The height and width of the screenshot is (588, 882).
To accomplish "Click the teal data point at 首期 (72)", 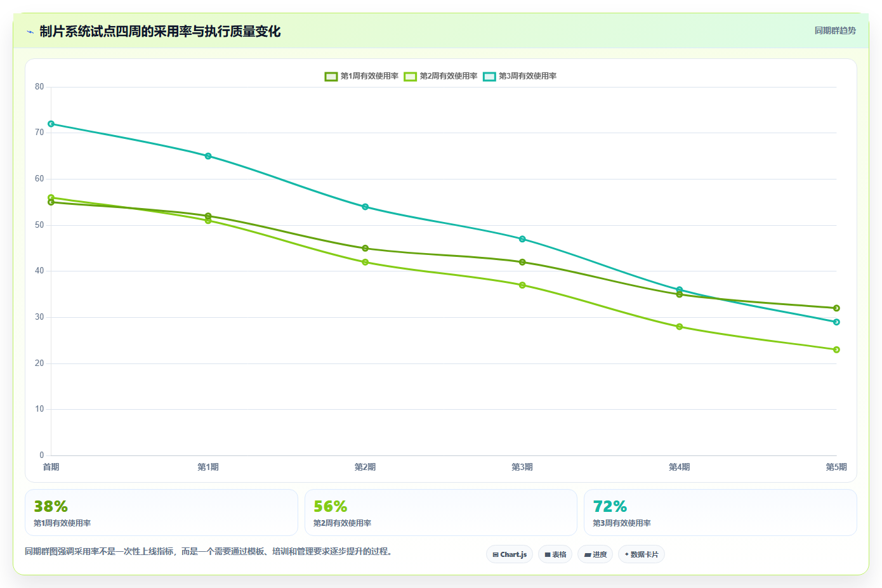I will [x=51, y=124].
